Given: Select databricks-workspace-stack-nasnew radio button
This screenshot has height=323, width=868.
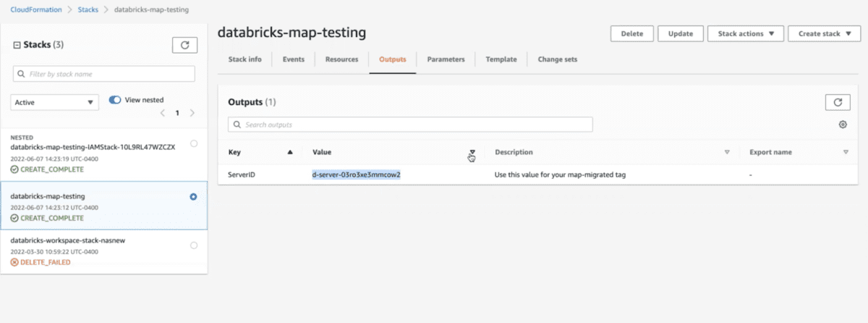Looking at the screenshot, I should (193, 246).
